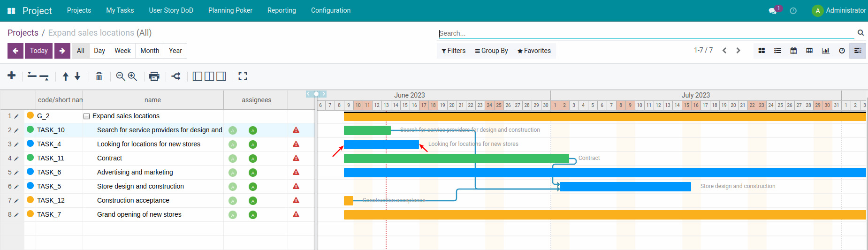Open the Favorites dropdown

coord(534,51)
